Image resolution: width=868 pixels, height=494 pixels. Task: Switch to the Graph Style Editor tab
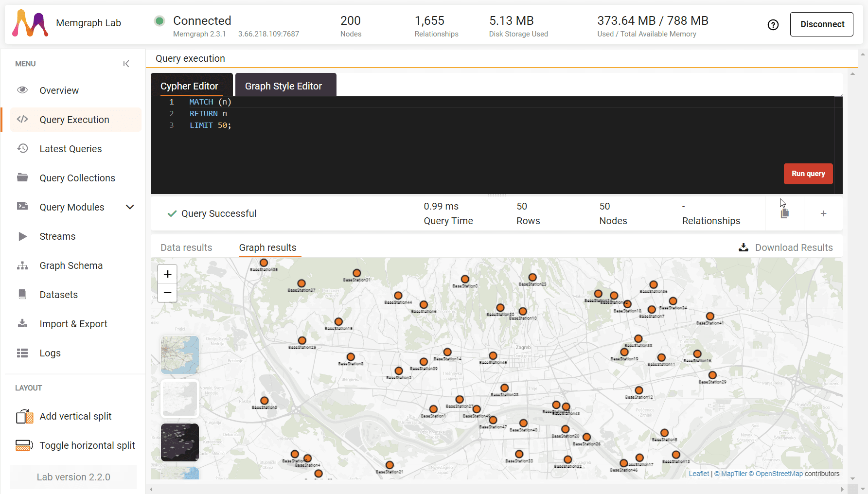[283, 86]
